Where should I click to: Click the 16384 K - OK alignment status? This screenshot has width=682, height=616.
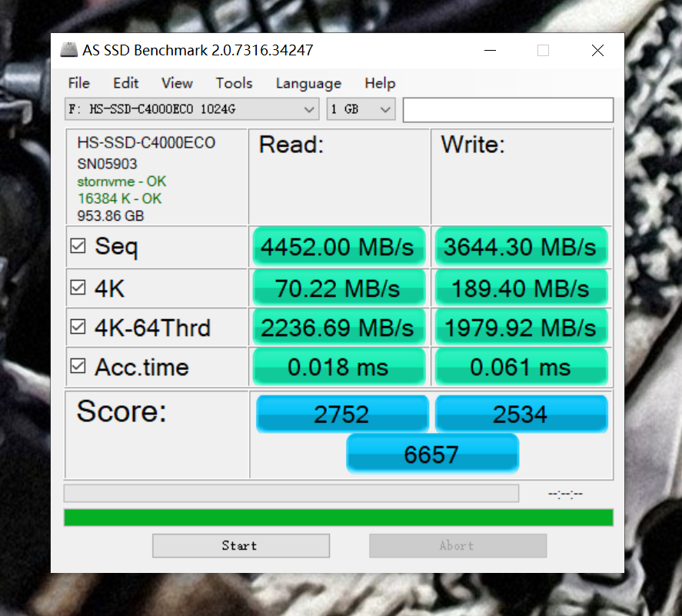pyautogui.click(x=120, y=198)
